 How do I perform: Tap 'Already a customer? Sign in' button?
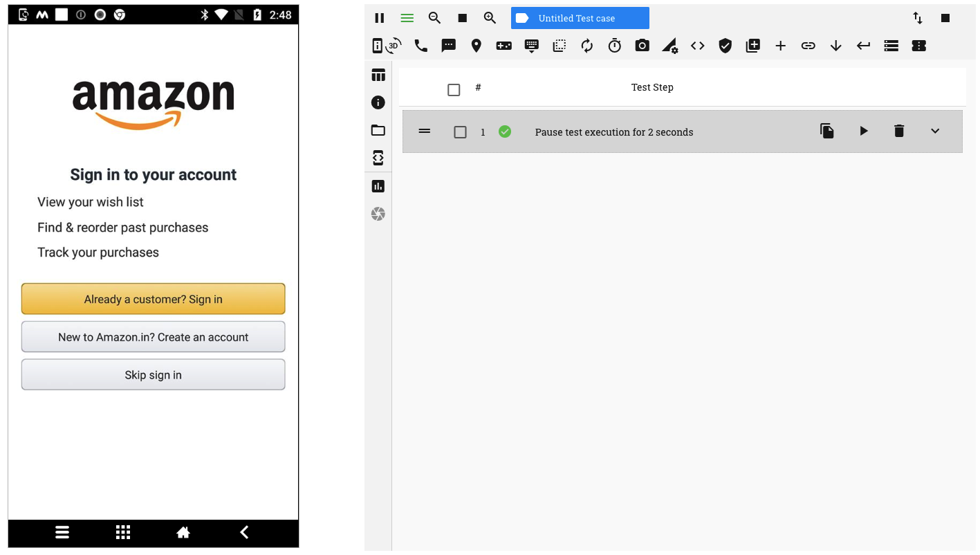coord(154,299)
